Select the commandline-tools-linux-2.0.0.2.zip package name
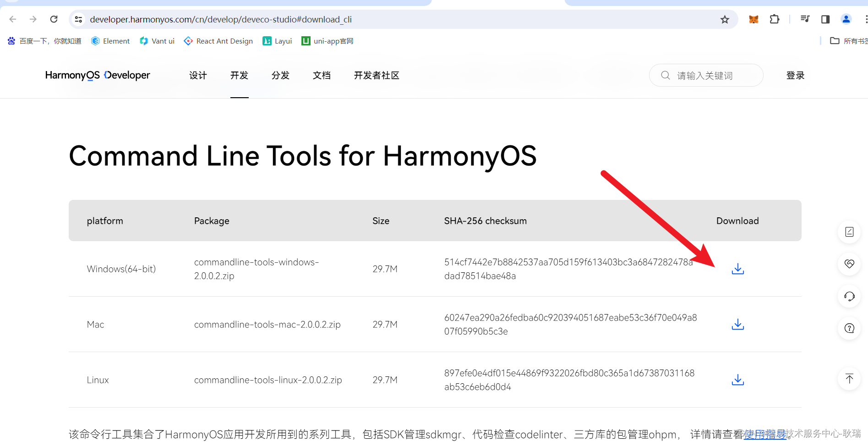Image resolution: width=868 pixels, height=442 pixels. [268, 380]
